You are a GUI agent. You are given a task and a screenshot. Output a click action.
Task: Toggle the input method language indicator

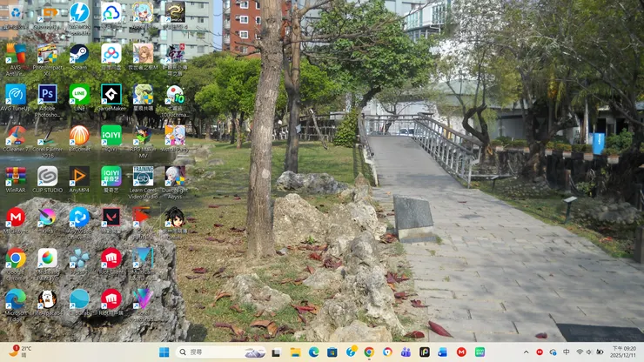[566, 352]
